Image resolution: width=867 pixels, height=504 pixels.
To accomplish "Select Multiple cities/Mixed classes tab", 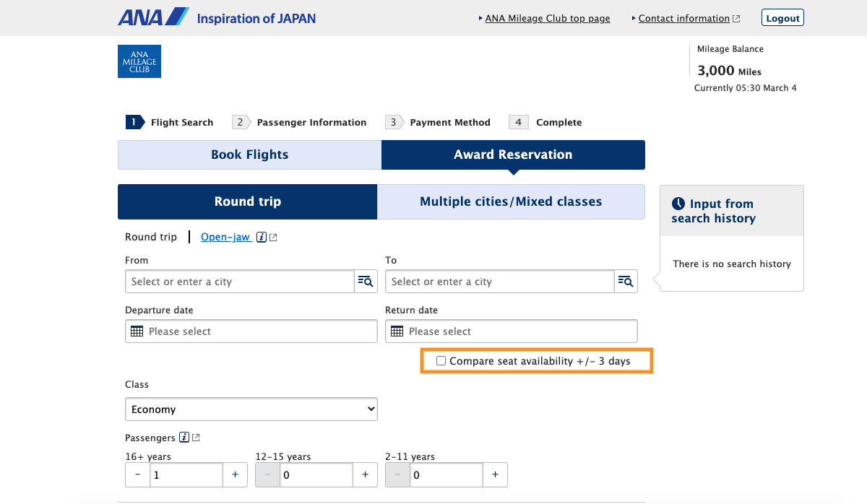I will (x=511, y=201).
